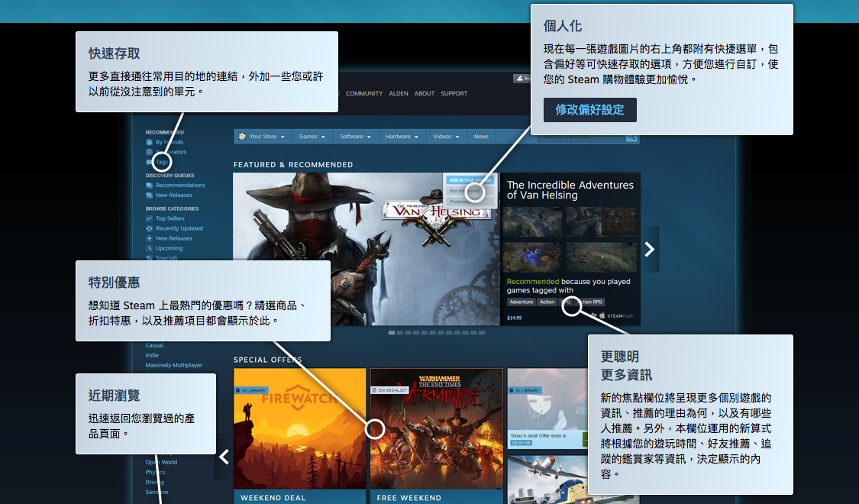
Task: Open the Open World tag link
Action: pos(161,462)
